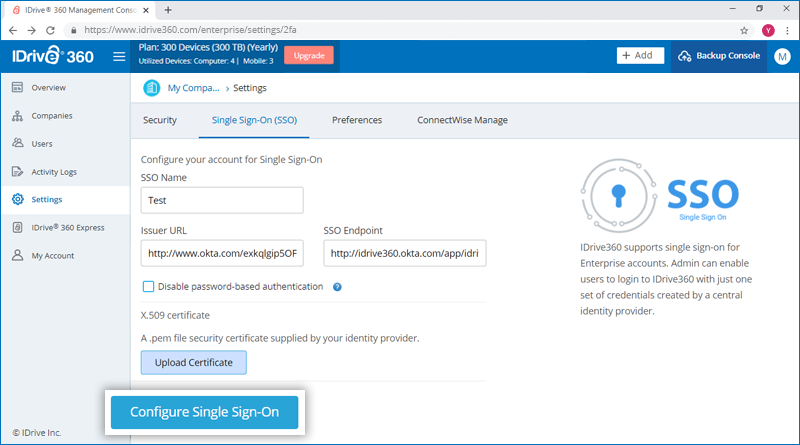Select the IDrive 360 Management Console browser tab

click(80, 10)
